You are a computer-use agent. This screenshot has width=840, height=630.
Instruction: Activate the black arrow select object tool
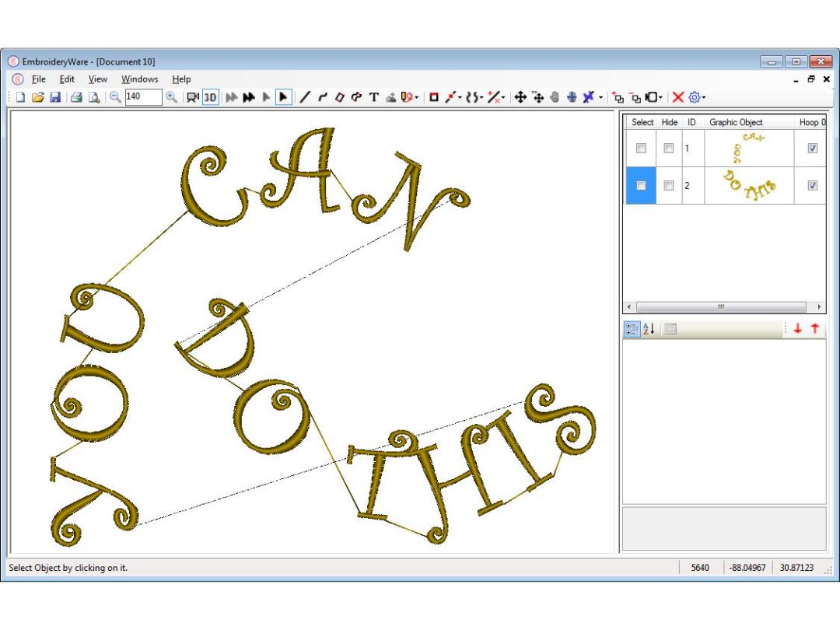tap(283, 97)
